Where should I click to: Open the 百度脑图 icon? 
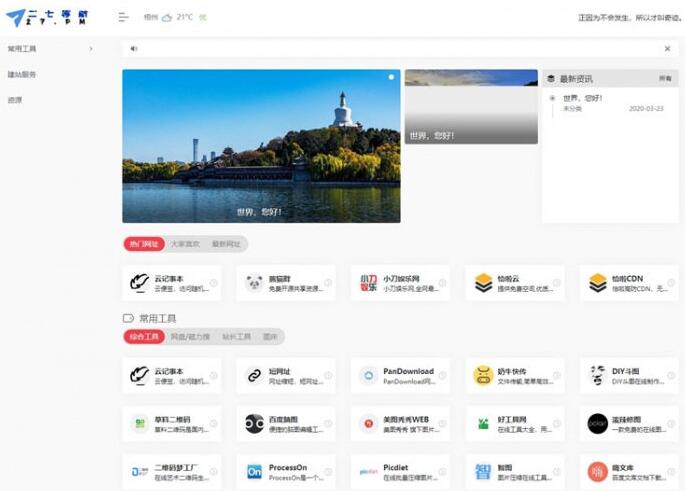pos(254,424)
